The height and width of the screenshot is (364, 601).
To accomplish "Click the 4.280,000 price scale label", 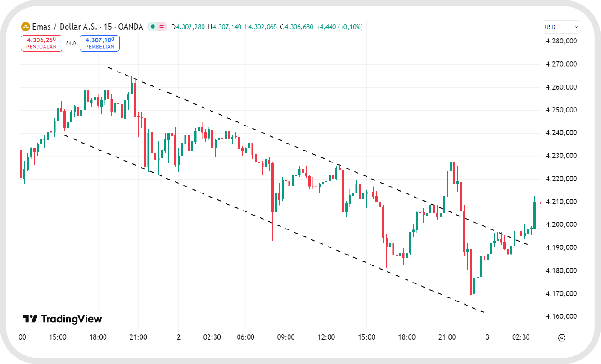I will [561, 41].
